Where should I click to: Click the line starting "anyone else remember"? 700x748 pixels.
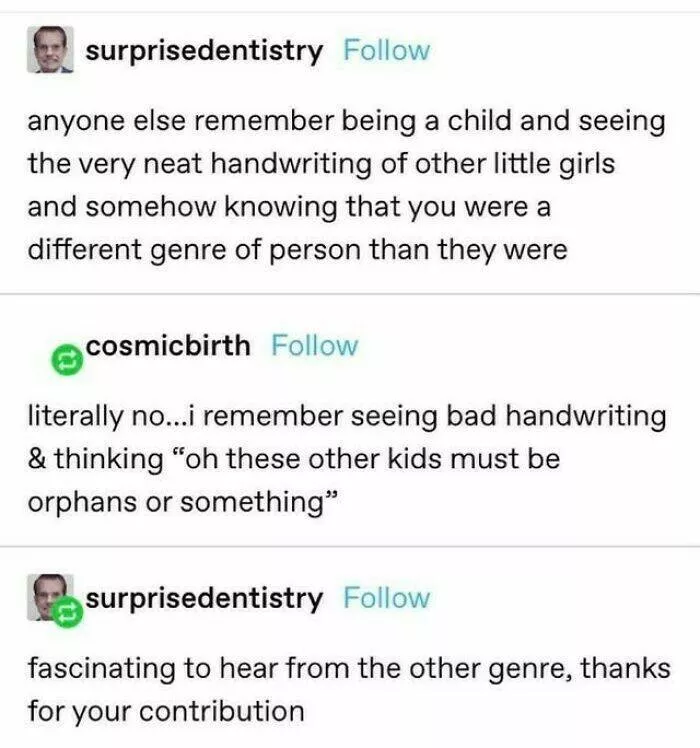345,121
